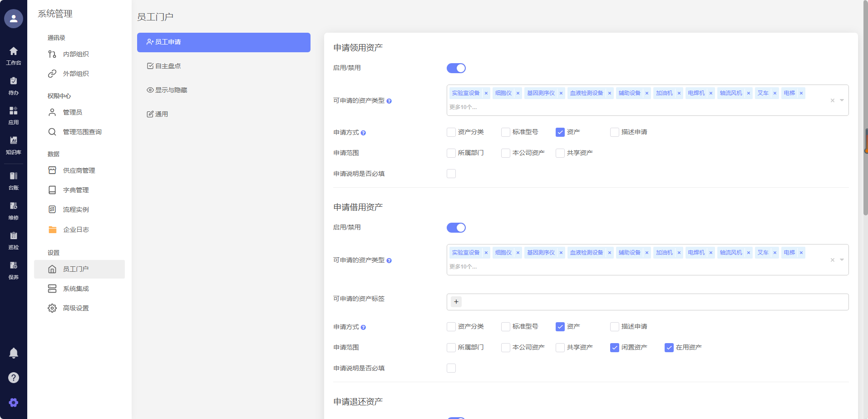Check 描述申请 in 申请领用资产 section
This screenshot has height=419, width=868.
pyautogui.click(x=615, y=132)
